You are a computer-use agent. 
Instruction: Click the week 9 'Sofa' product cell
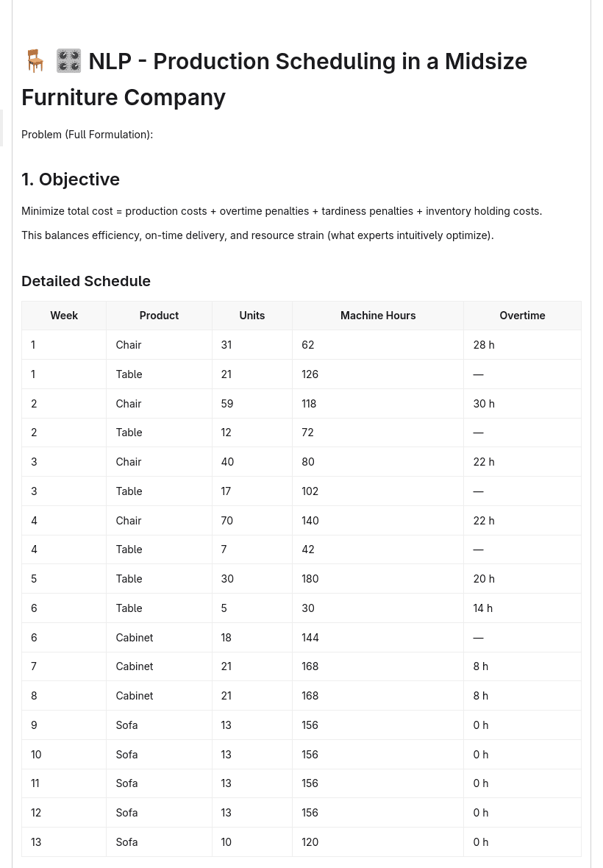point(160,725)
